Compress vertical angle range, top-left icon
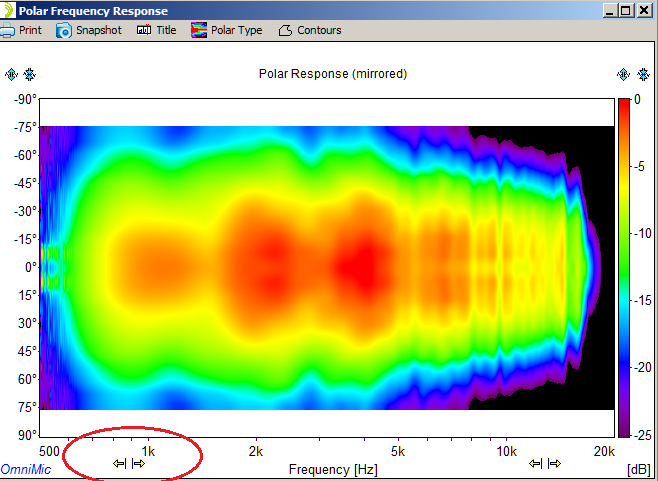This screenshot has width=658, height=481. [x=30, y=75]
